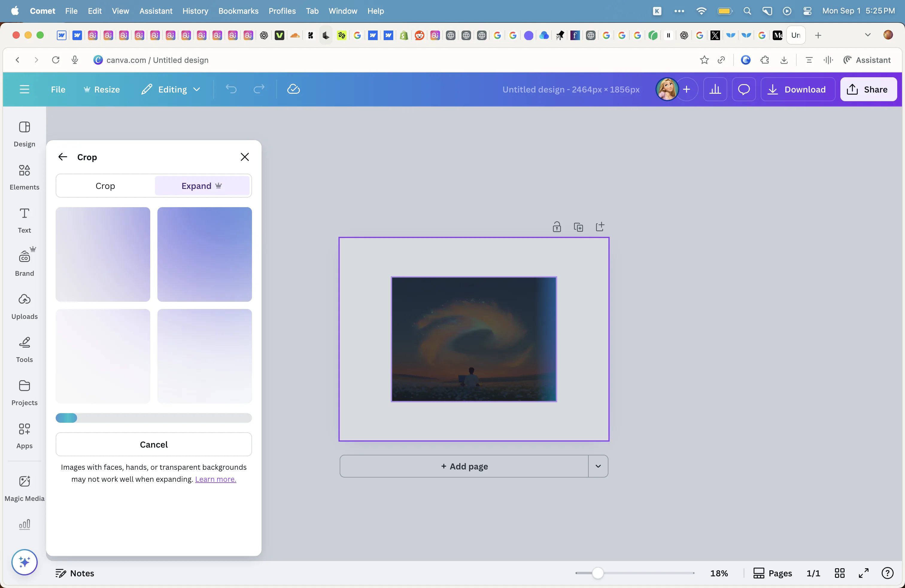The width and height of the screenshot is (905, 588).
Task: Open the Learn more link
Action: [215, 479]
